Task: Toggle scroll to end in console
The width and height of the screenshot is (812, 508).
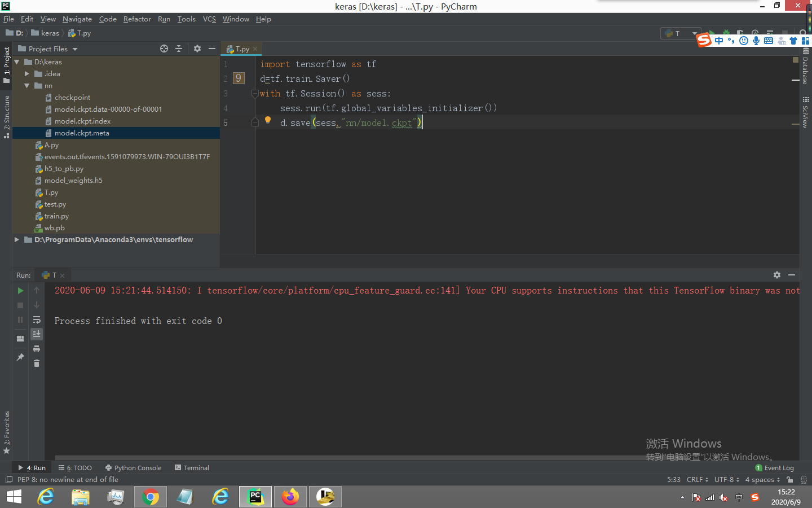Action: point(37,334)
